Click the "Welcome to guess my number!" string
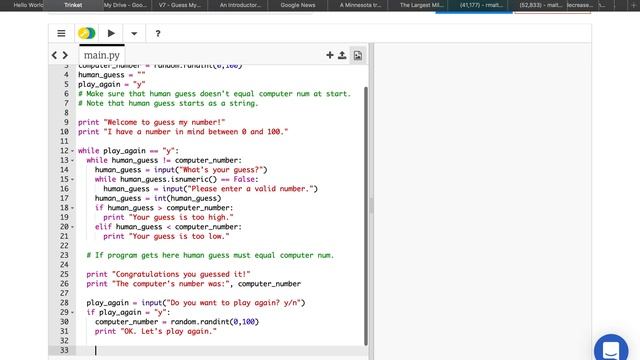Image resolution: width=640 pixels, height=360 pixels. pyautogui.click(x=164, y=122)
